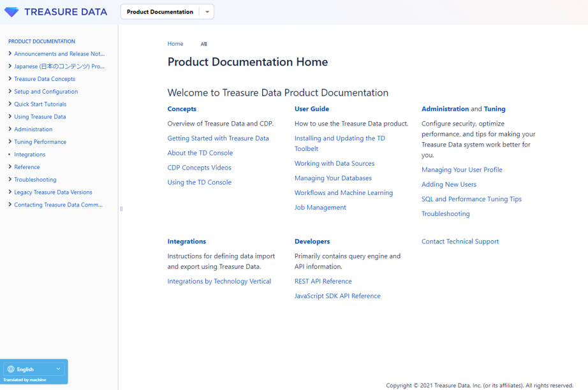The image size is (588, 390).
Task: Select Setup and Configuration in sidebar
Action: coord(46,91)
